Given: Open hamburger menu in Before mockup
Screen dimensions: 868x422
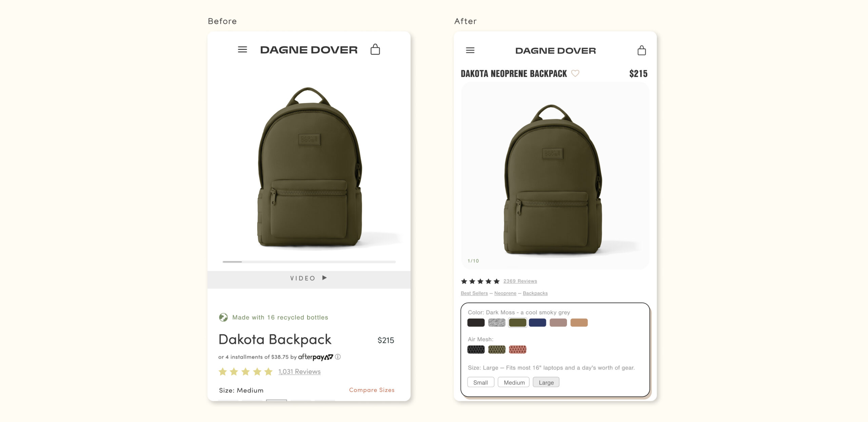Looking at the screenshot, I should pos(242,50).
